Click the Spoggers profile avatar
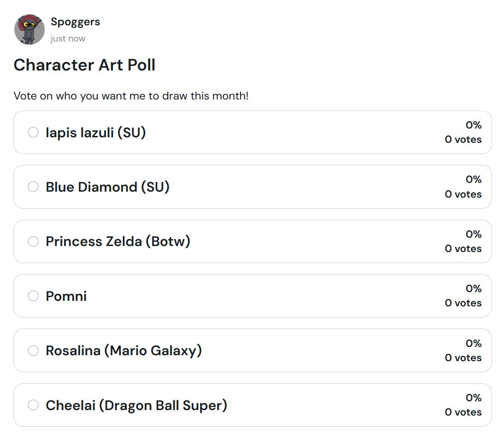The width and height of the screenshot is (504, 434). coord(30,29)
